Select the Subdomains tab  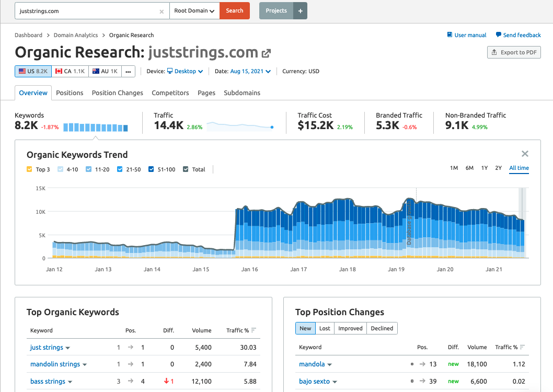(x=242, y=93)
